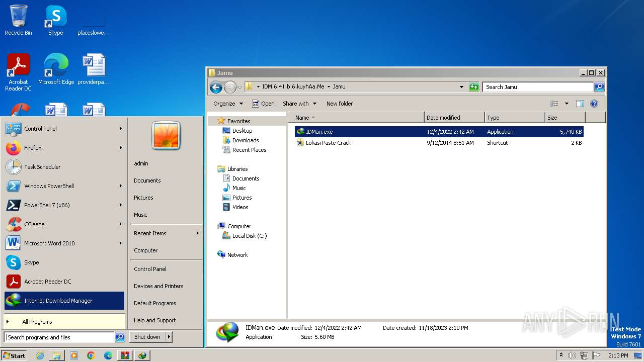
Task: Refresh the Jamu folder view
Action: [474, 87]
